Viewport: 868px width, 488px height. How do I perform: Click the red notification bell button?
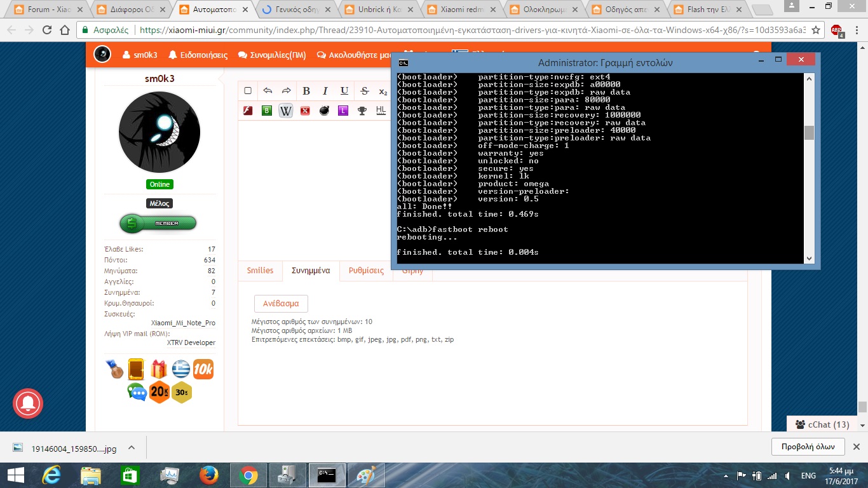pyautogui.click(x=28, y=402)
